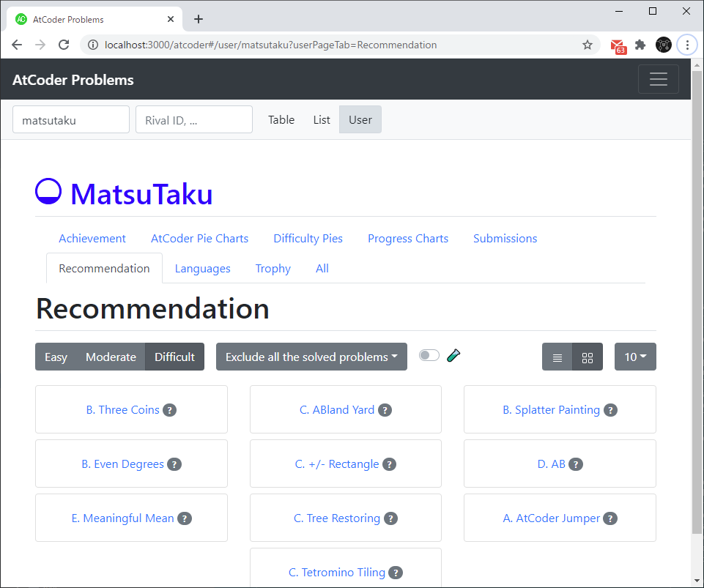Switch to the Progress Charts tab

click(408, 238)
